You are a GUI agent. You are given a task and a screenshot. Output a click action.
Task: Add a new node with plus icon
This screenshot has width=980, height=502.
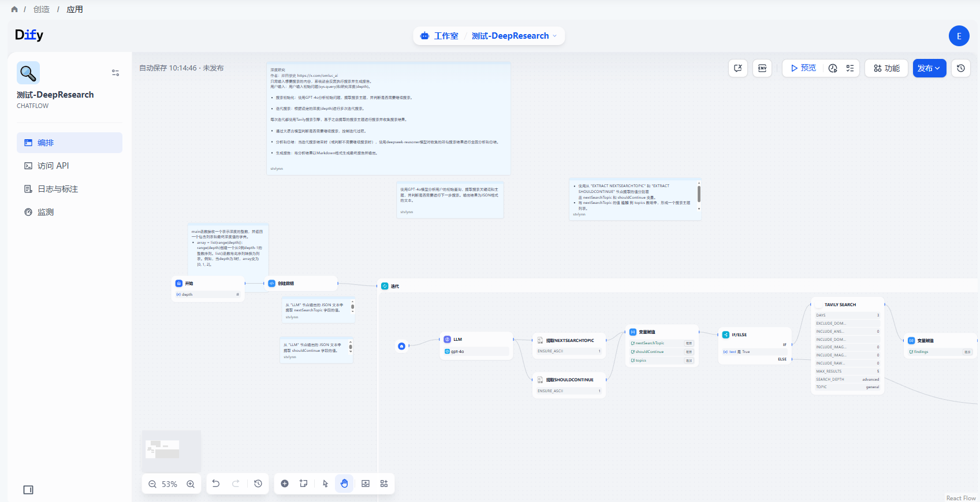click(x=285, y=484)
